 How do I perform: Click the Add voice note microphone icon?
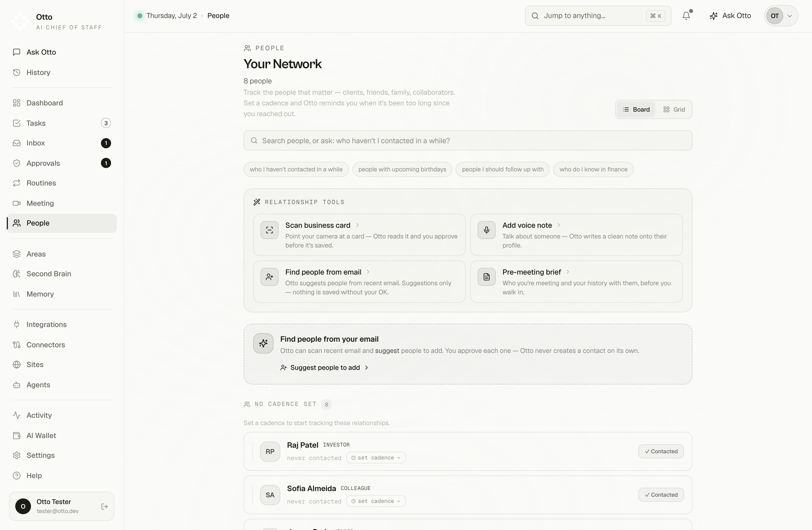[x=487, y=230]
